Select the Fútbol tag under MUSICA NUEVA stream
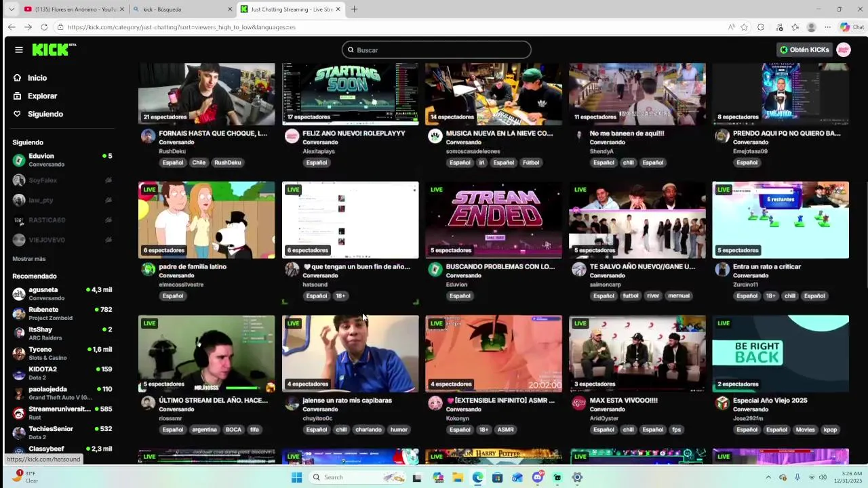Image resolution: width=868 pixels, height=488 pixels. point(531,163)
